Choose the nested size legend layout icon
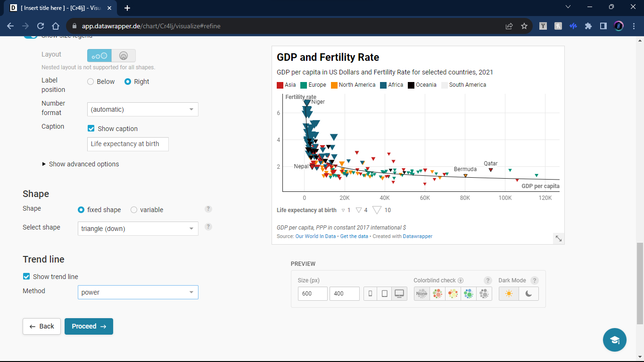The height and width of the screenshot is (362, 644). pyautogui.click(x=124, y=56)
